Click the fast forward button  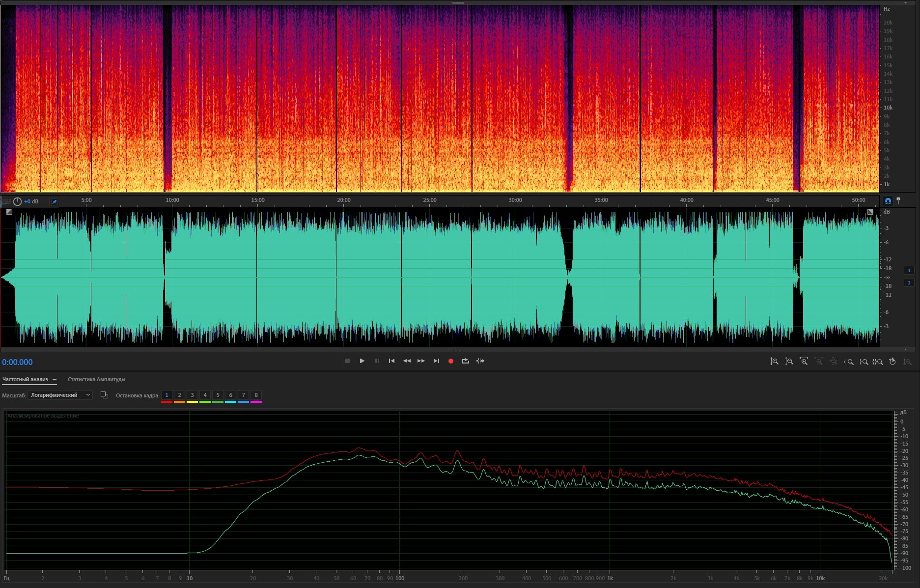tap(421, 361)
